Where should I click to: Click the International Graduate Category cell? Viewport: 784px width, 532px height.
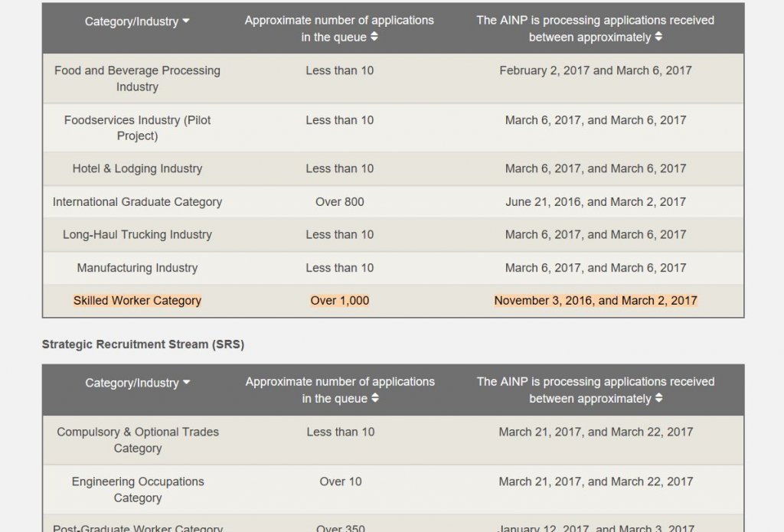click(x=137, y=202)
